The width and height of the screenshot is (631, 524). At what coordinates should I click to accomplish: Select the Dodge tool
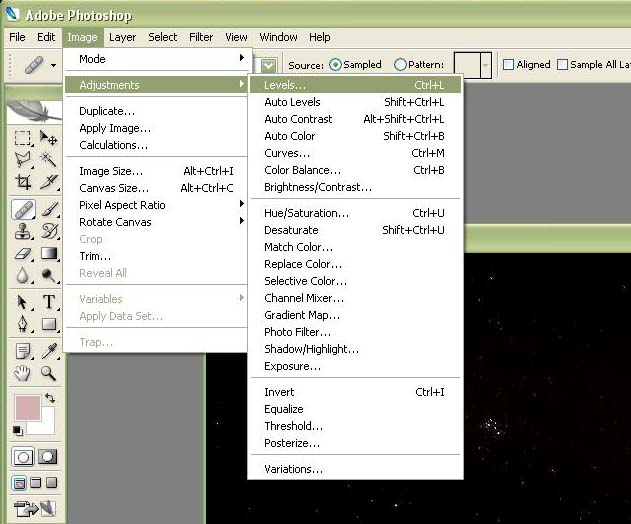coord(49,276)
